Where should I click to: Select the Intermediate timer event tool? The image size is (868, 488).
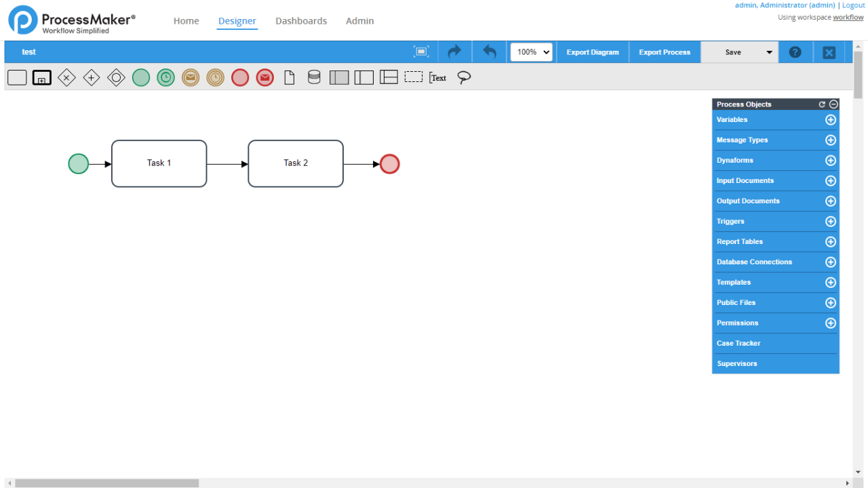click(x=216, y=77)
